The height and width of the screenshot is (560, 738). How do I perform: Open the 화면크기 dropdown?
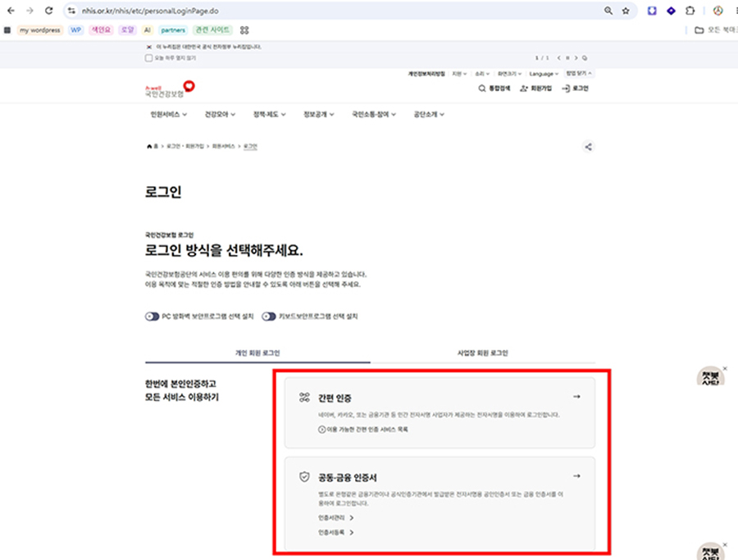509,74
